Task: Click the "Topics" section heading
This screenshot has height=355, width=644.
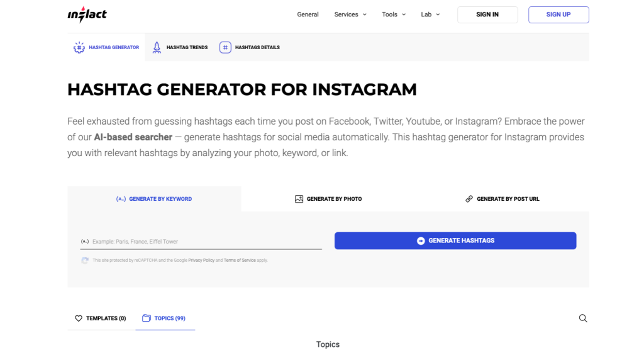Action: tap(328, 344)
